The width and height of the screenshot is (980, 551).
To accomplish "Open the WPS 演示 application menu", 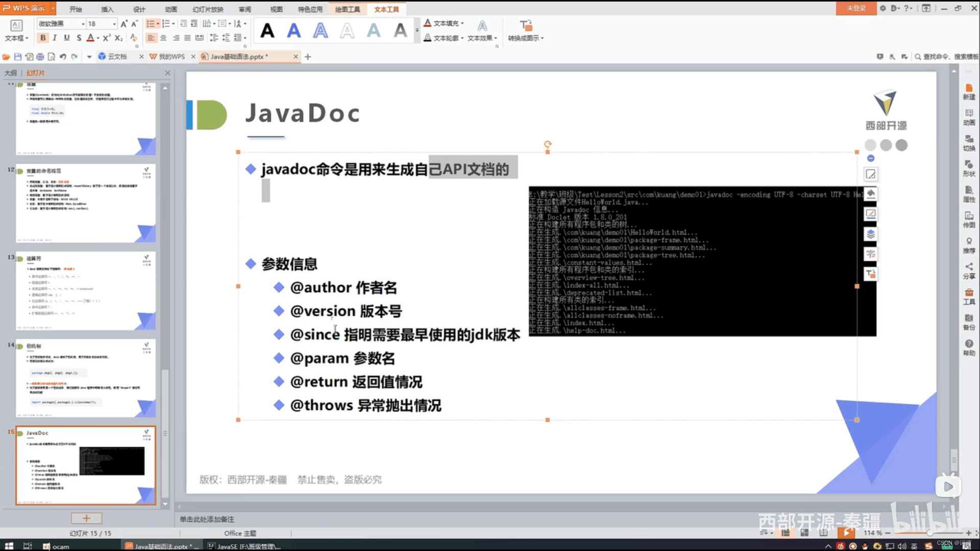I will (x=28, y=8).
